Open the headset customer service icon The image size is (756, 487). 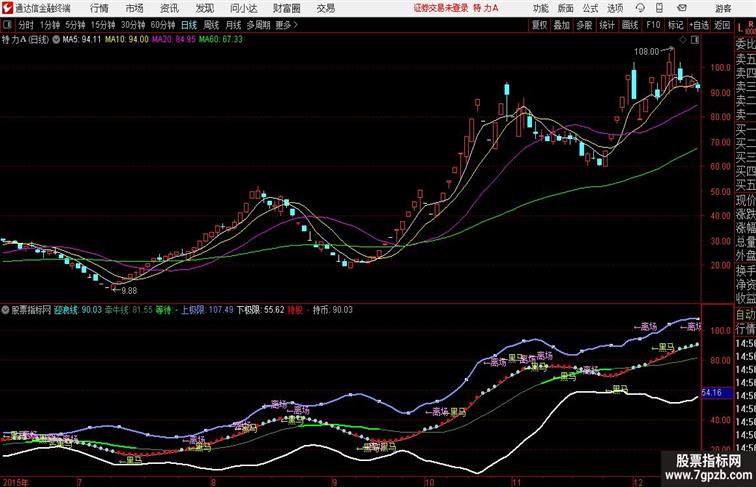pyautogui.click(x=641, y=8)
